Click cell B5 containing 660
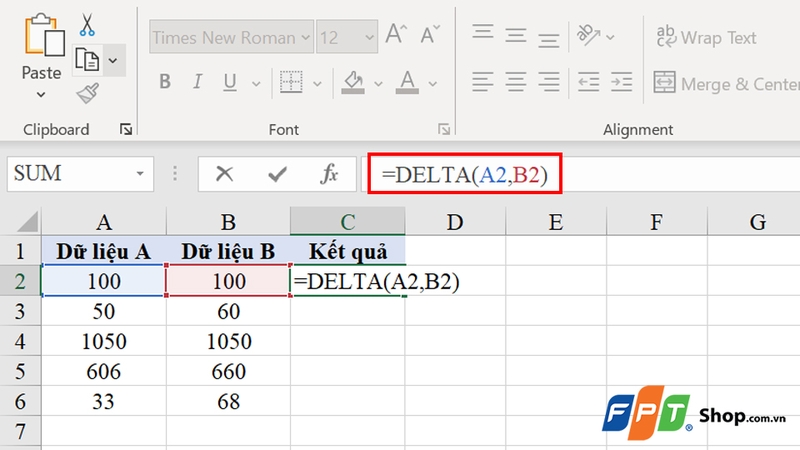Viewport: 800px width, 450px height. [x=228, y=371]
